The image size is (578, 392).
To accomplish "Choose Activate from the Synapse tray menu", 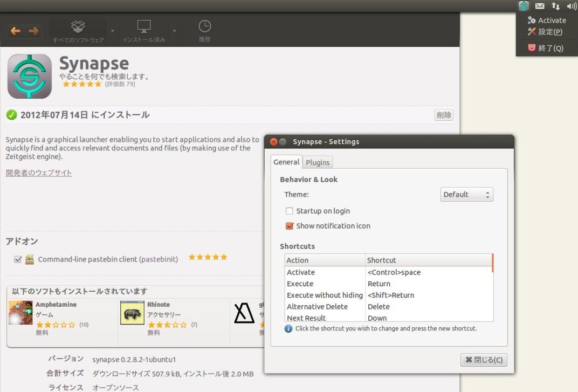I will click(x=547, y=20).
